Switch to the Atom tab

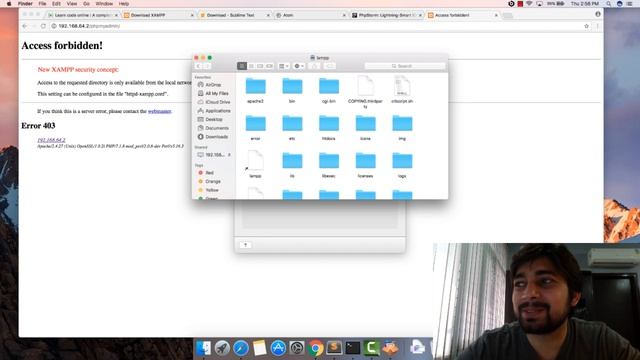309,15
